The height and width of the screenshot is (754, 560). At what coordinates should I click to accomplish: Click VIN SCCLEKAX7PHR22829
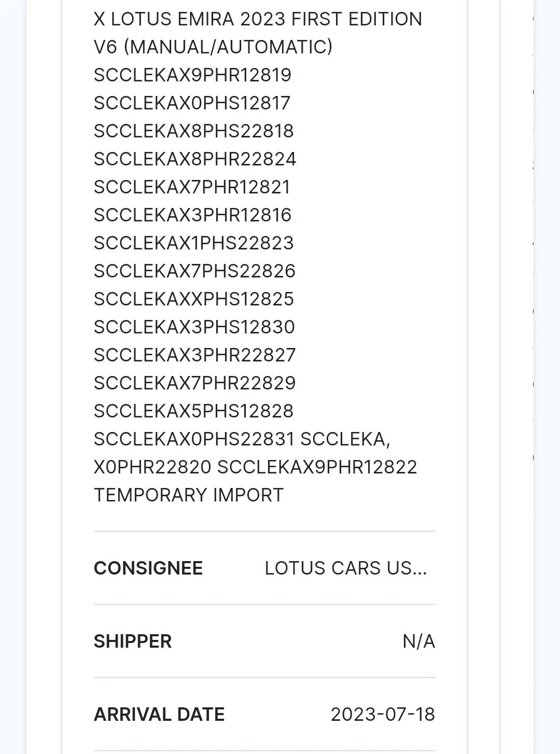coord(194,383)
